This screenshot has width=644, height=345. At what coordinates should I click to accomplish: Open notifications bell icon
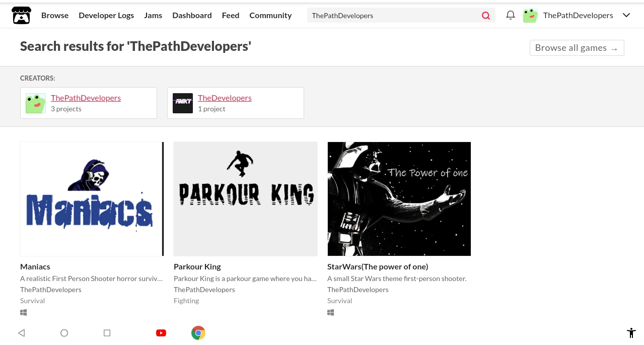[x=511, y=15]
